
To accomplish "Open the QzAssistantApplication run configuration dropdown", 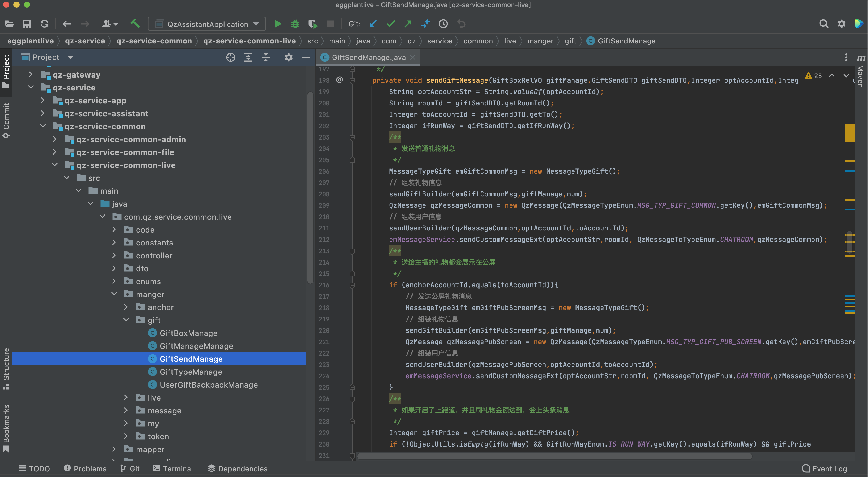I will [207, 24].
